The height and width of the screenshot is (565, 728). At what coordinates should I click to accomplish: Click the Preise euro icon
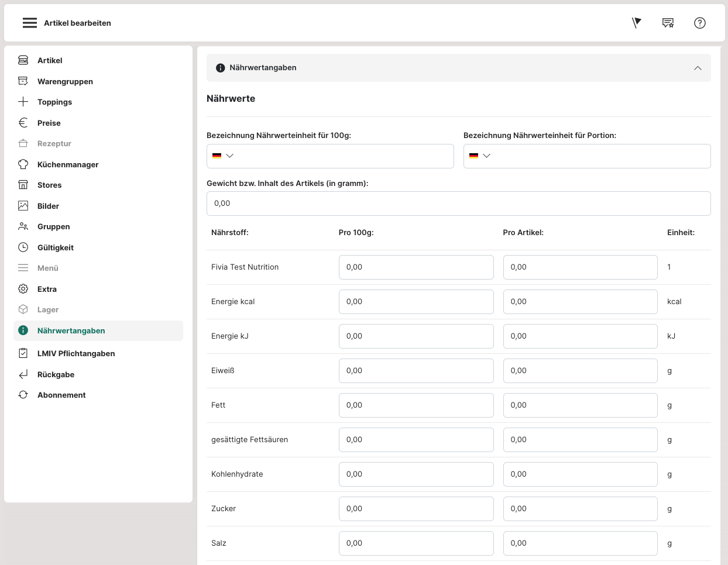(23, 123)
